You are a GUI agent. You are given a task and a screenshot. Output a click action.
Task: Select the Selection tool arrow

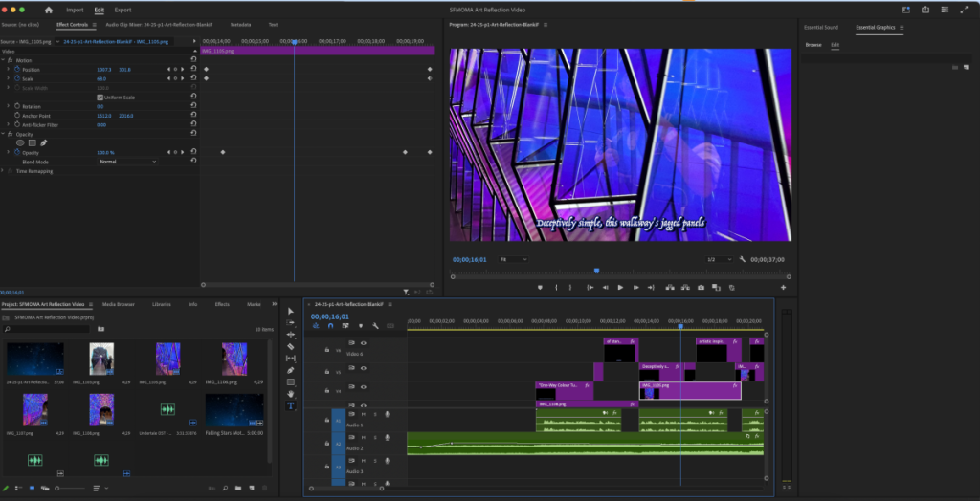coord(291,311)
